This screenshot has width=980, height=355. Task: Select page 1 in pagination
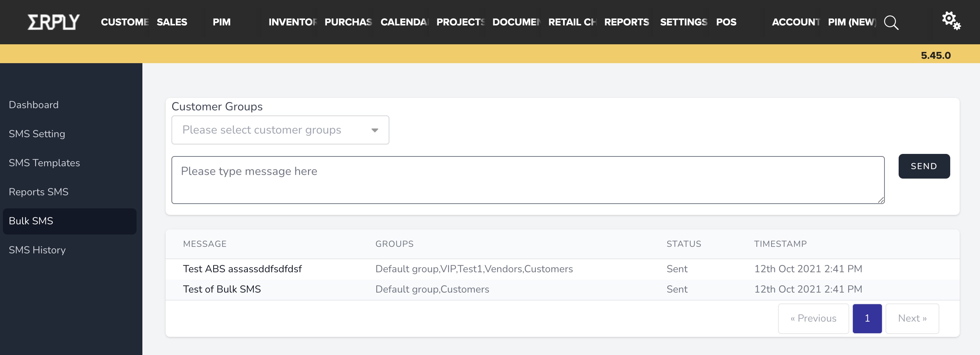pos(867,318)
